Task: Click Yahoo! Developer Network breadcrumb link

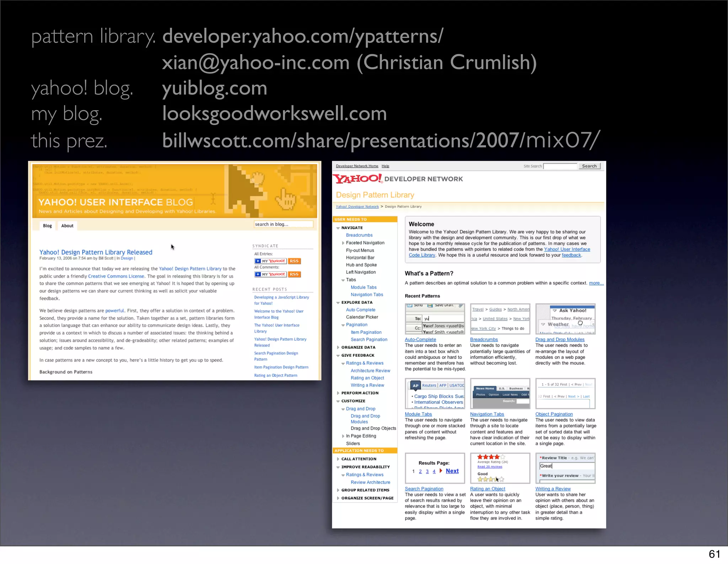Action: click(x=357, y=206)
